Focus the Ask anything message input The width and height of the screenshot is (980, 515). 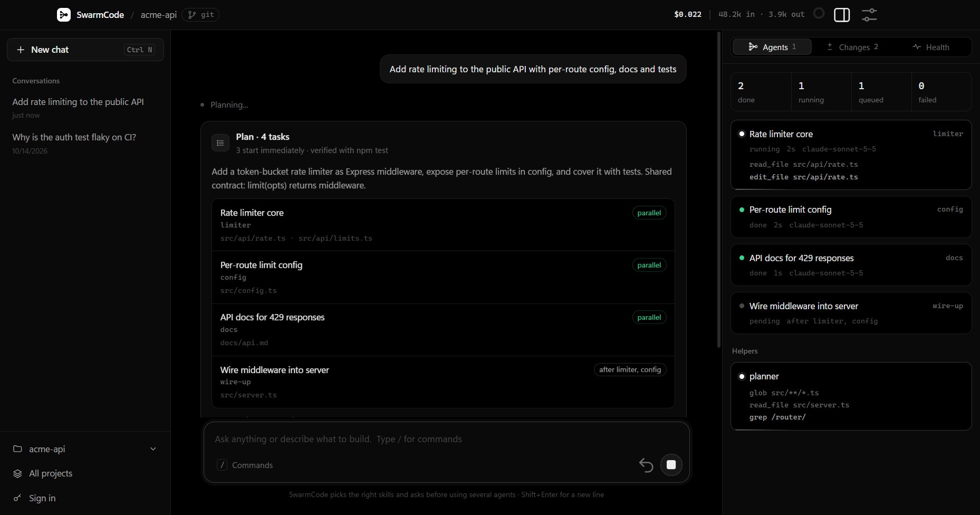click(446, 439)
